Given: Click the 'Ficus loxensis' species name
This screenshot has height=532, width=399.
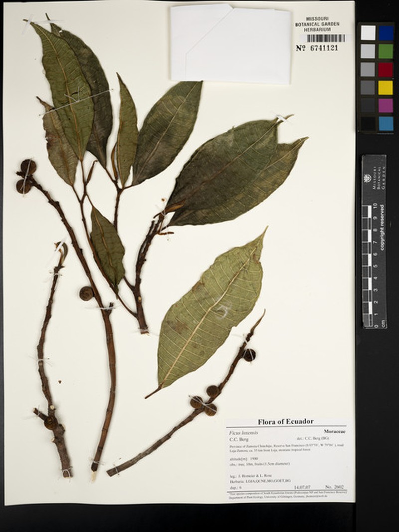Looking at the screenshot, I should (244, 433).
